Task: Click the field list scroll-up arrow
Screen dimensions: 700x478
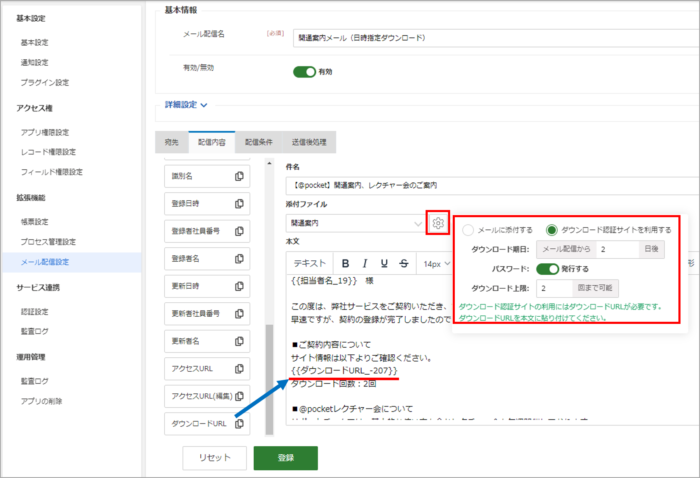Action: click(269, 163)
